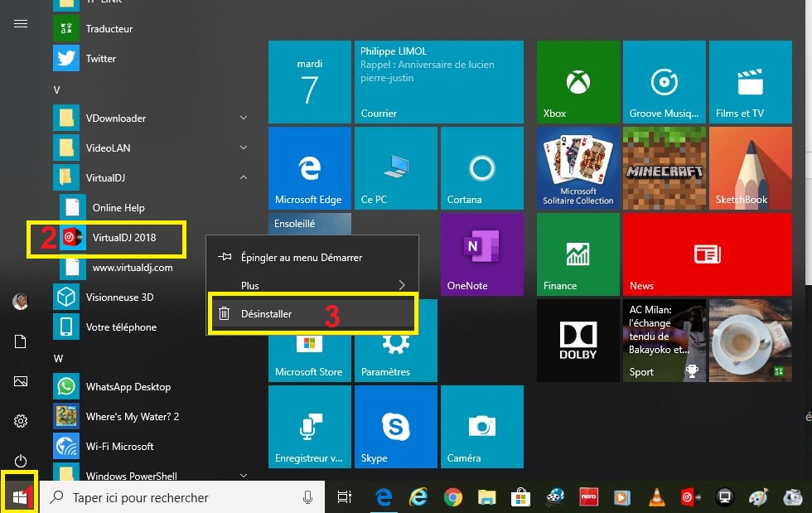Open the Power options button

(x=20, y=461)
